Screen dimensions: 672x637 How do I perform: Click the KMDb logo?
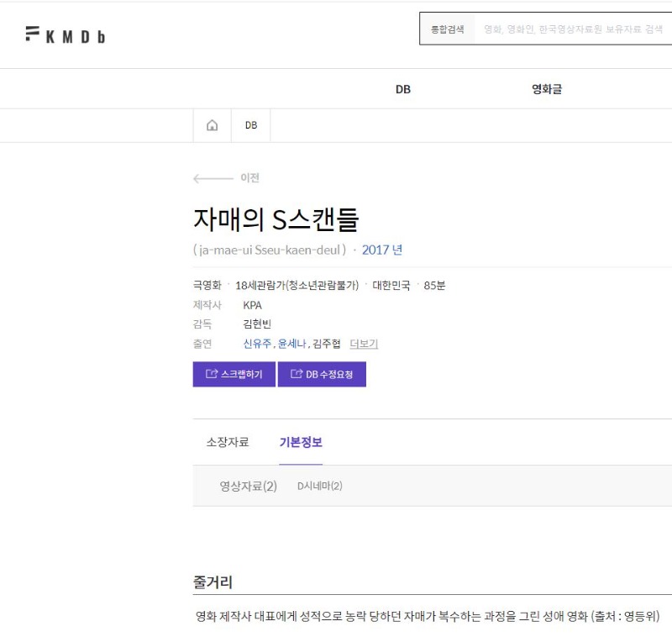66,35
